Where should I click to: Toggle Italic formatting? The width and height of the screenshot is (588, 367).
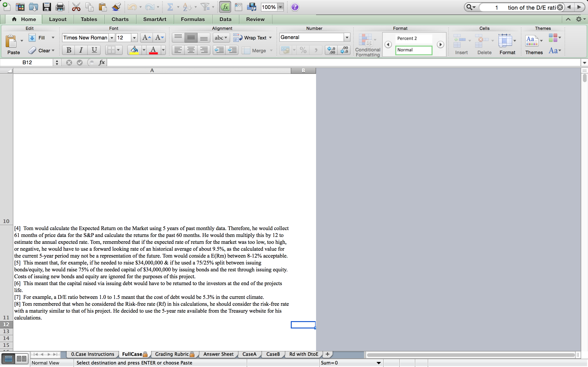click(x=81, y=50)
